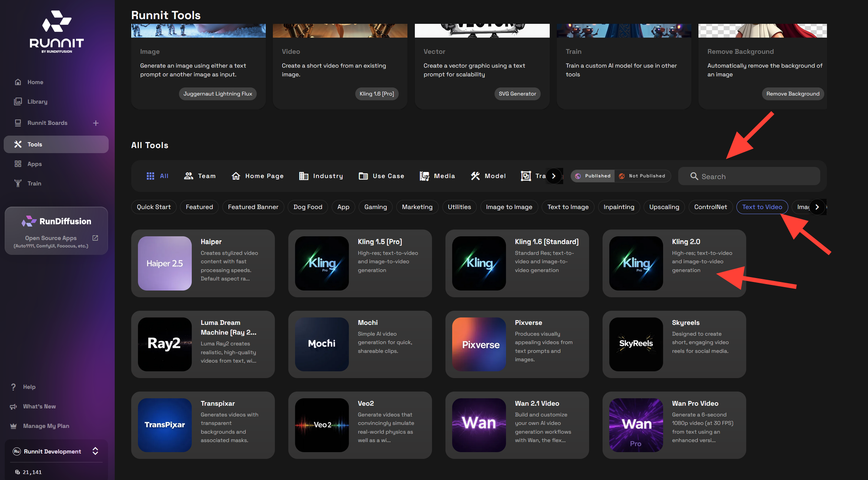The width and height of the screenshot is (868, 480).
Task: Select the Featured chip
Action: (199, 207)
